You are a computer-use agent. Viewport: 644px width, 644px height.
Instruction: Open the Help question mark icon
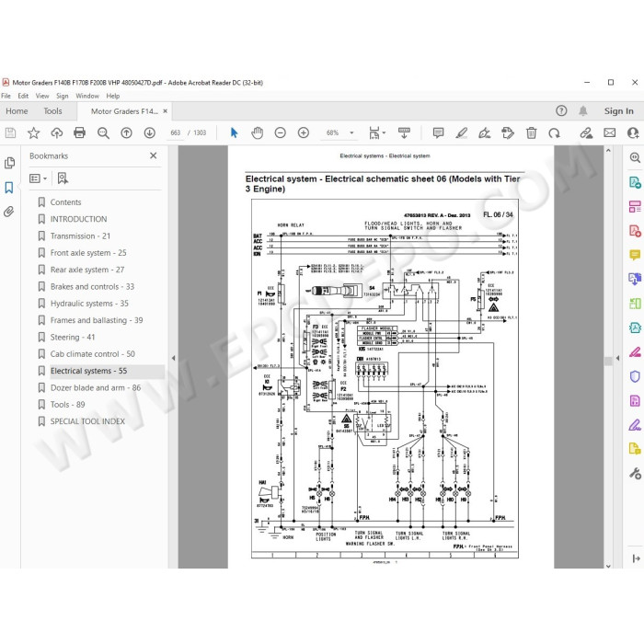pos(561,111)
